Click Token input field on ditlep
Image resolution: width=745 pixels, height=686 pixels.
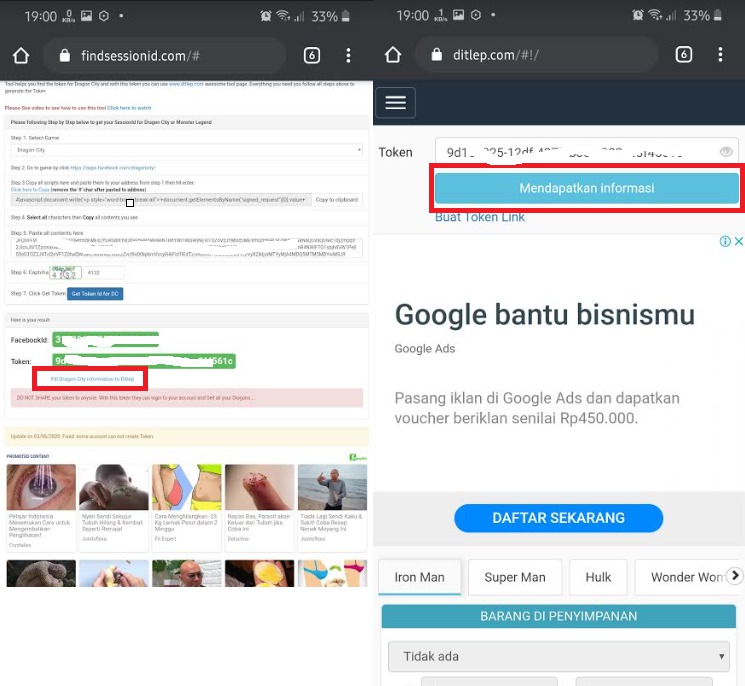pos(587,152)
